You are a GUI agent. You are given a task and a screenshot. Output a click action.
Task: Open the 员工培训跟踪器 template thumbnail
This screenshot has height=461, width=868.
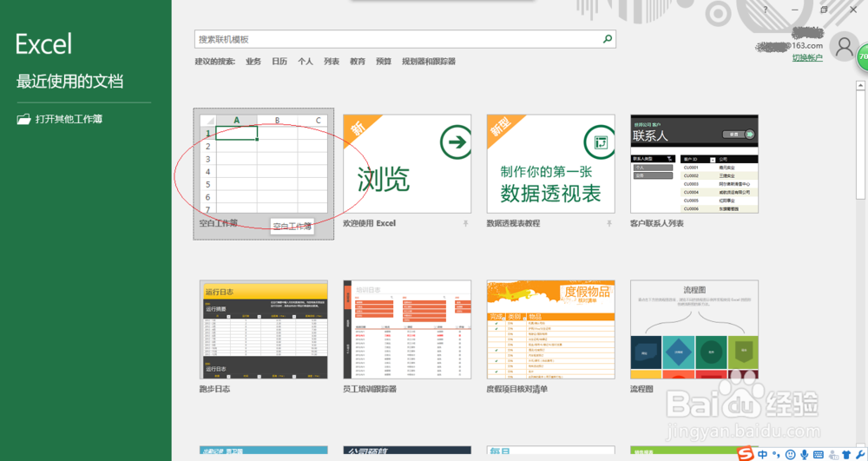pos(407,329)
